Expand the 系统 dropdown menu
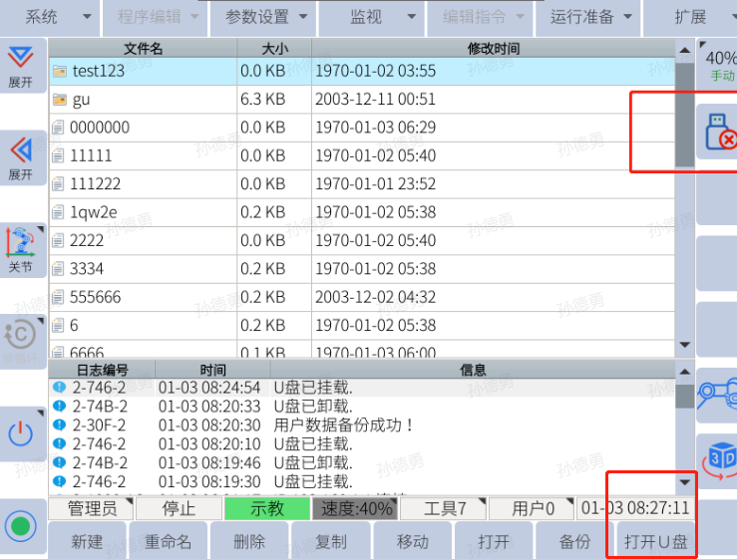Viewport: 737px width, 560px height. tap(48, 17)
